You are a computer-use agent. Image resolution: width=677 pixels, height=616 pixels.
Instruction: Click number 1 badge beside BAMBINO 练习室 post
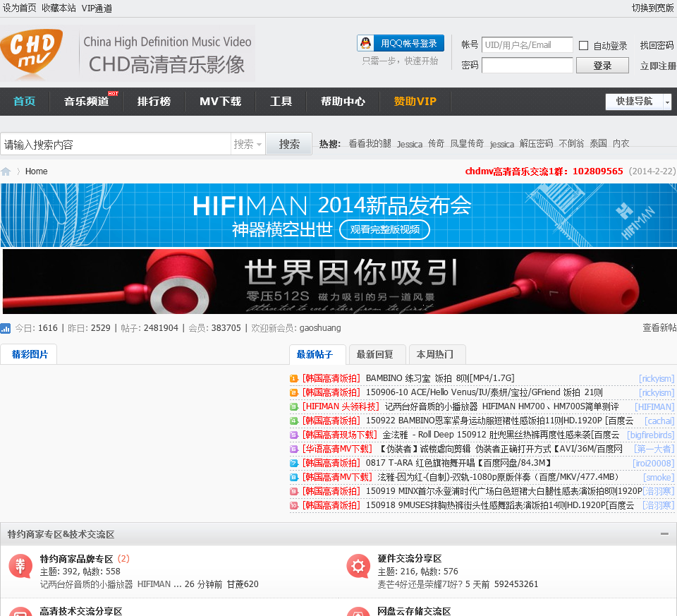(x=294, y=379)
